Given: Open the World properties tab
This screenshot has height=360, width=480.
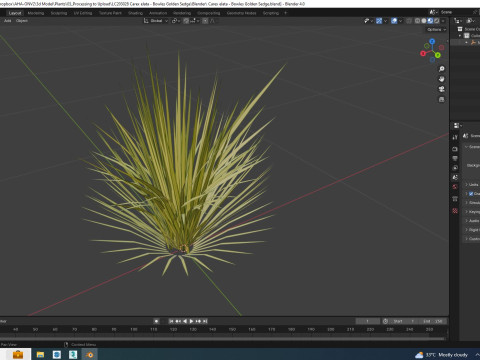Looking at the screenshot, I should 455,187.
